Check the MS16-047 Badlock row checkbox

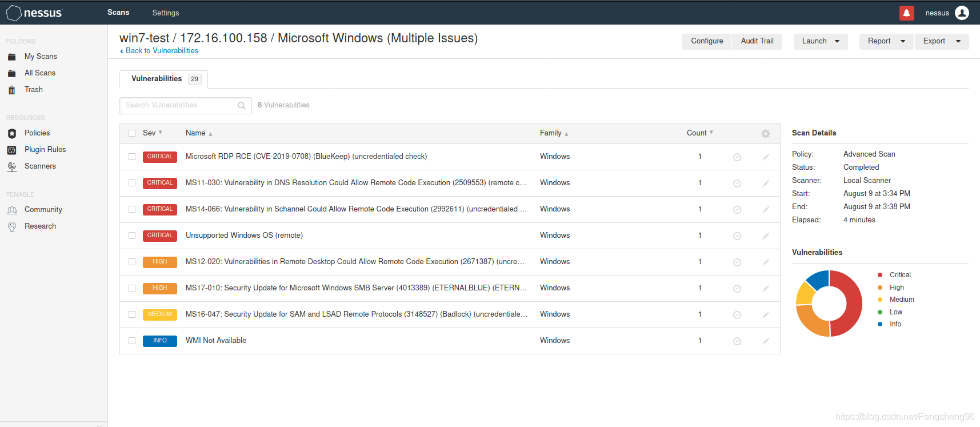click(x=132, y=314)
